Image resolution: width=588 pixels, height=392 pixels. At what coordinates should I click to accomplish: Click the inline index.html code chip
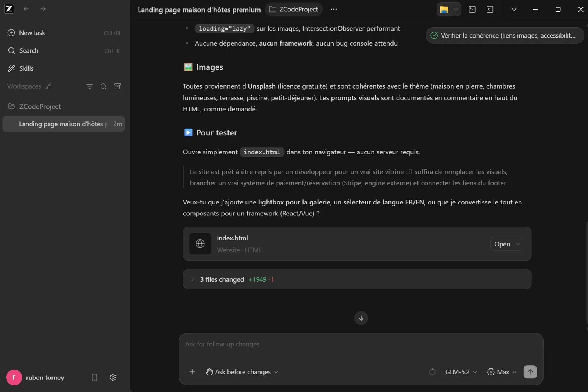click(x=262, y=152)
